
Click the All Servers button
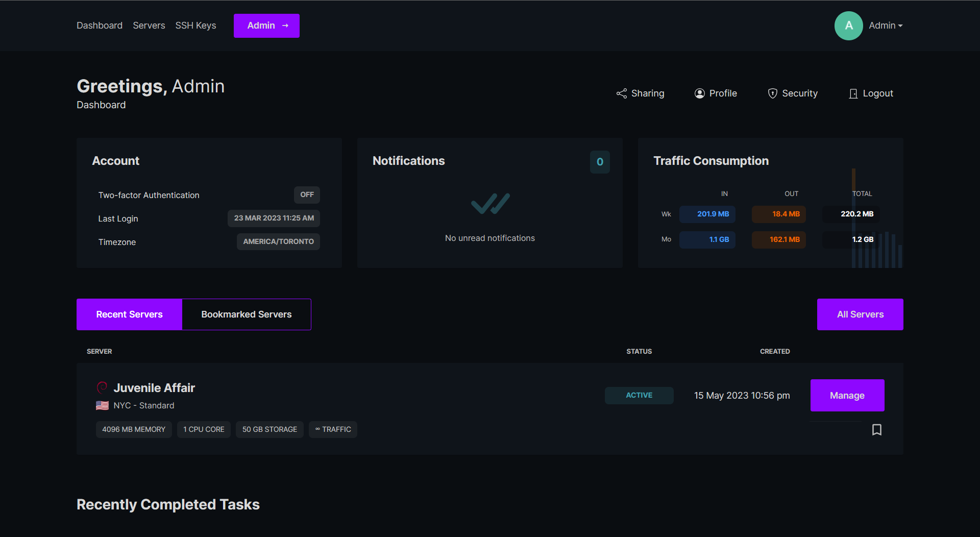[x=860, y=314]
